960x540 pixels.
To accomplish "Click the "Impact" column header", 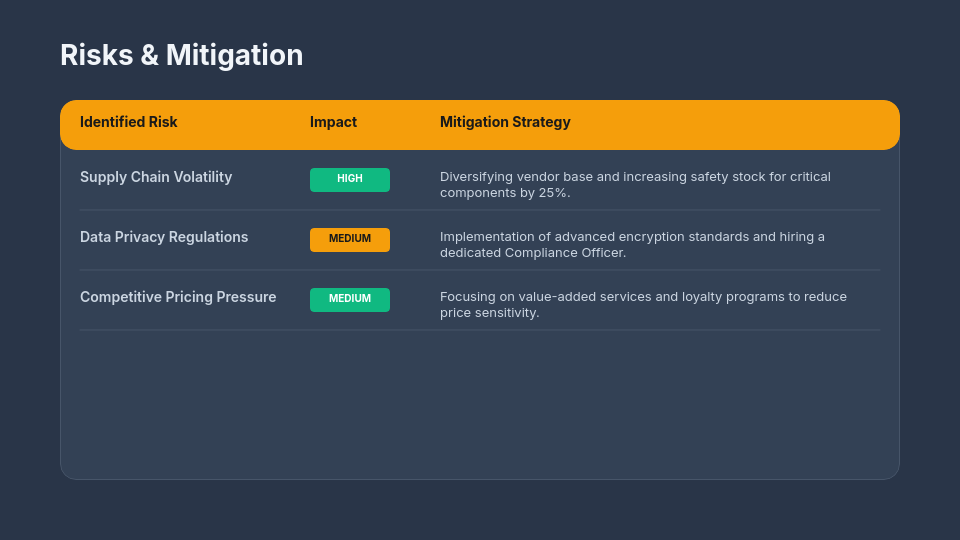I will [x=333, y=122].
